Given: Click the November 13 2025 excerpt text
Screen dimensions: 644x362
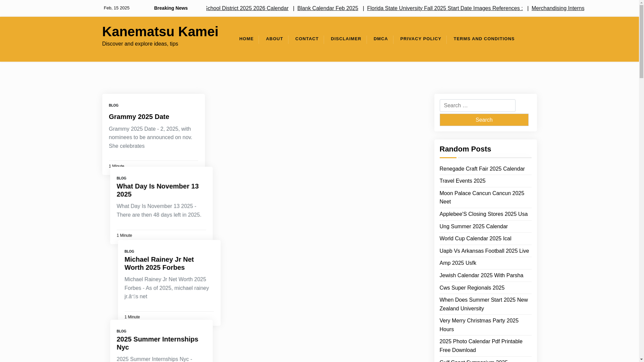Looking at the screenshot, I should coord(159,210).
